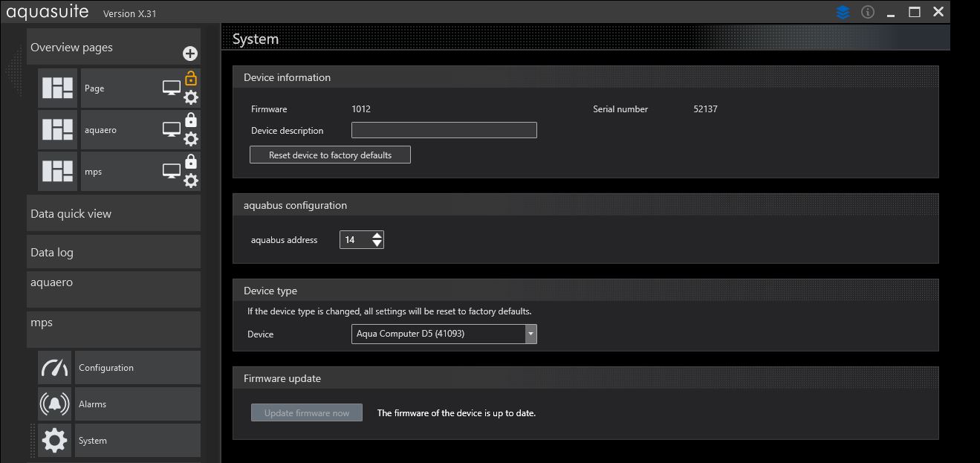The image size is (980, 463).
Task: Click the alarm bell icon beside Alarms
Action: click(x=55, y=404)
